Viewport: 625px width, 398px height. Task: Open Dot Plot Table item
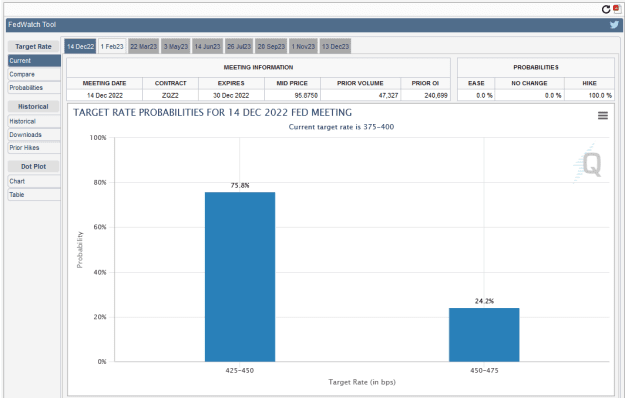click(34, 194)
